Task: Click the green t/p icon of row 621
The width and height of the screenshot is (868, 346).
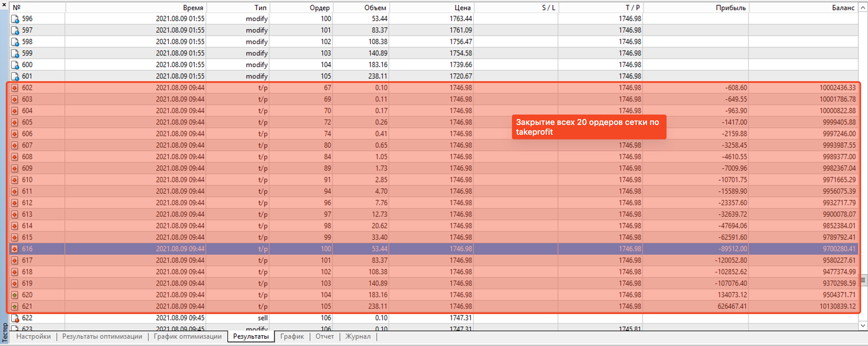Action: point(14,307)
